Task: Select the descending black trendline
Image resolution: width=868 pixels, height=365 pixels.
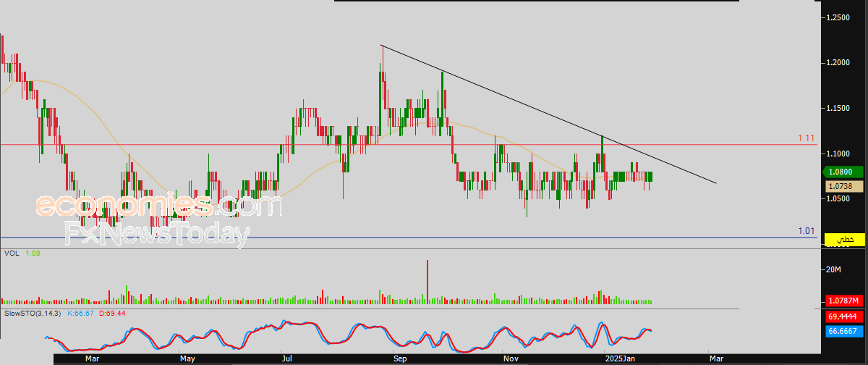Action: point(550,115)
